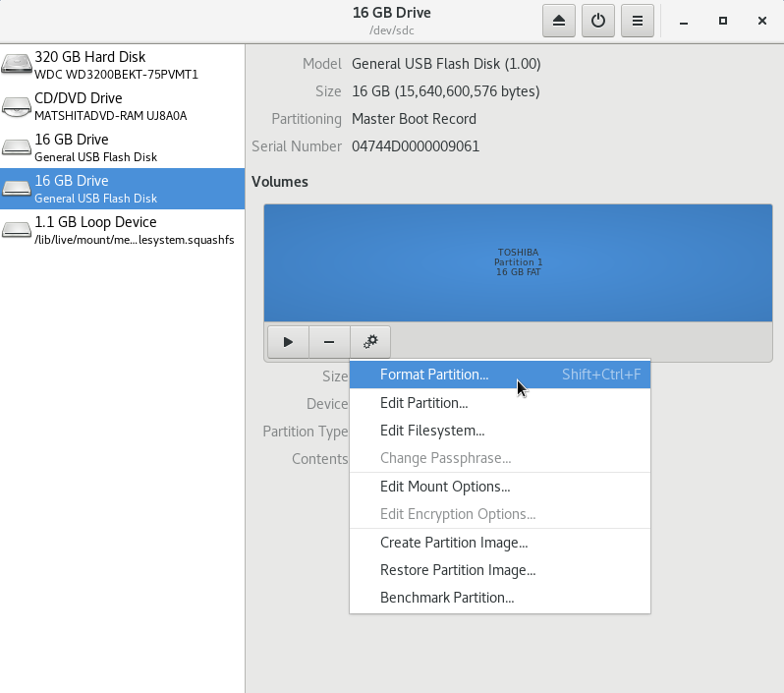The image size is (784, 693).
Task: Eject the 16 GB drive media
Action: tap(558, 21)
